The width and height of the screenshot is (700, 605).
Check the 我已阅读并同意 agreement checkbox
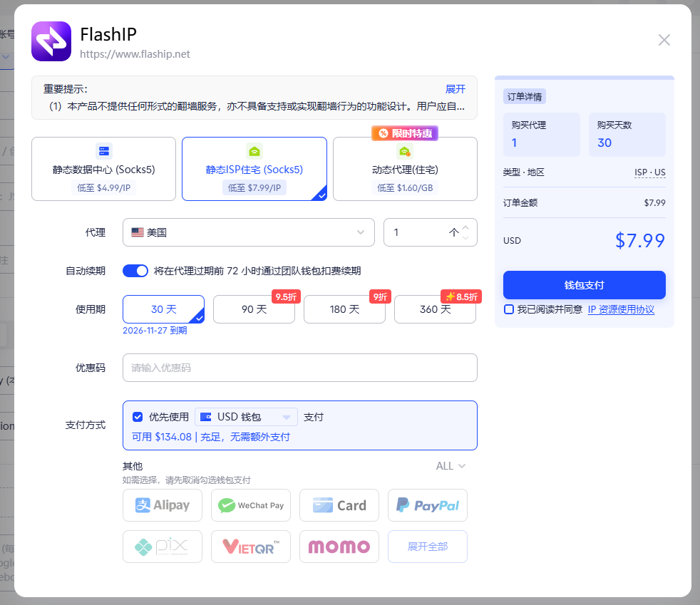509,309
